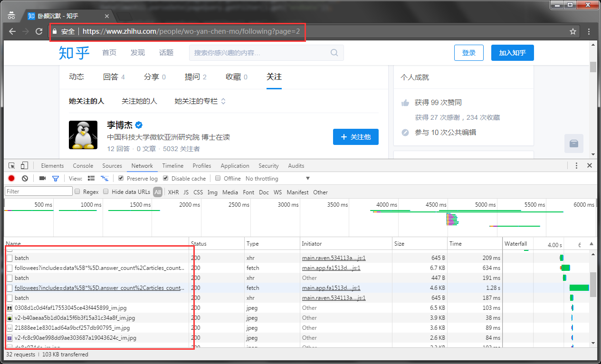This screenshot has height=364, width=601.
Task: Select the JS request type filter
Action: point(186,192)
